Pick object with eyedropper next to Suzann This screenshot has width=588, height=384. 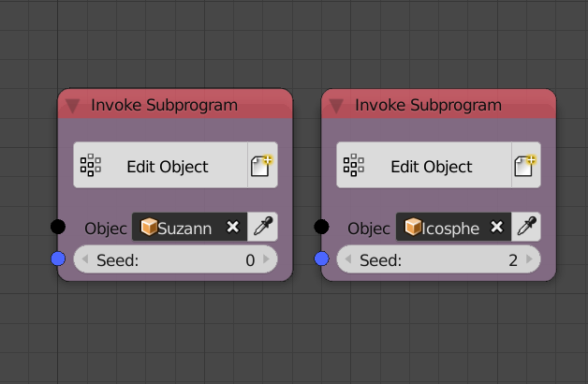263,227
